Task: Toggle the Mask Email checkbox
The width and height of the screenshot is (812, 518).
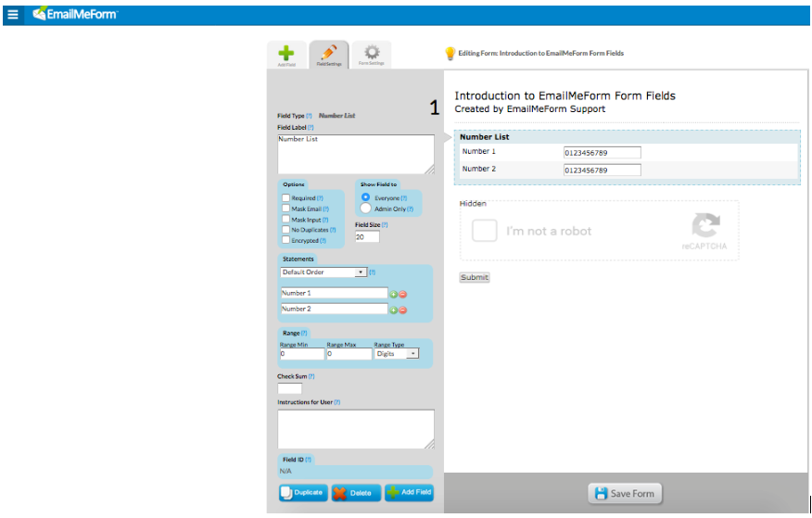Action: pyautogui.click(x=285, y=208)
